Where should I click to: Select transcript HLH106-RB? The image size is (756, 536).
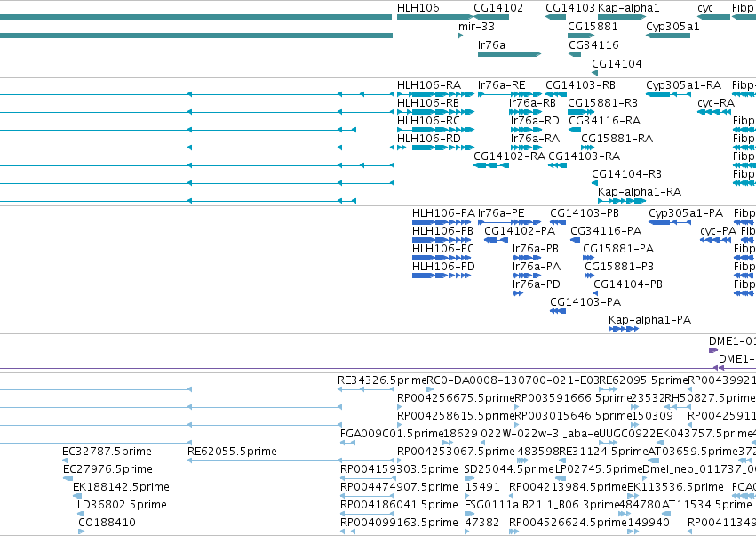tap(427, 103)
